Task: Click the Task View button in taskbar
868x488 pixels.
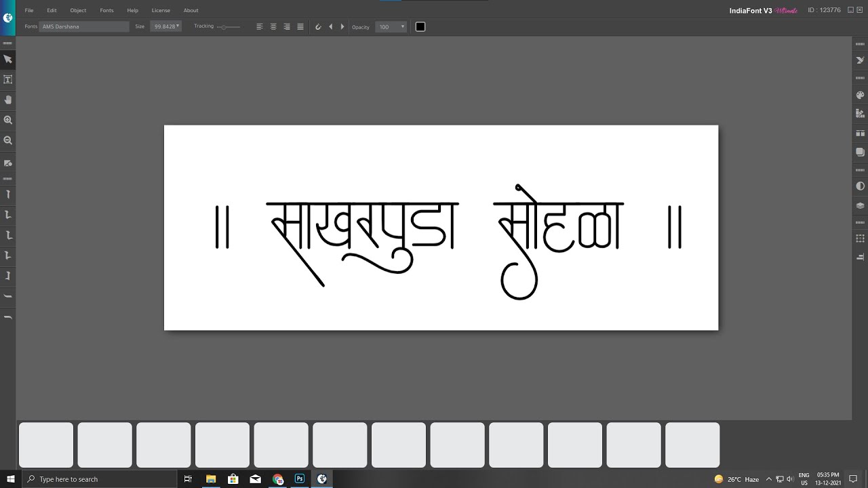Action: coord(189,479)
